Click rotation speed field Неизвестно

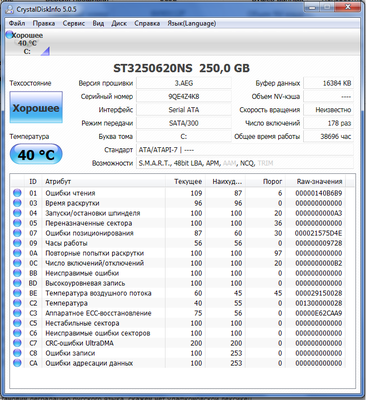[329, 110]
